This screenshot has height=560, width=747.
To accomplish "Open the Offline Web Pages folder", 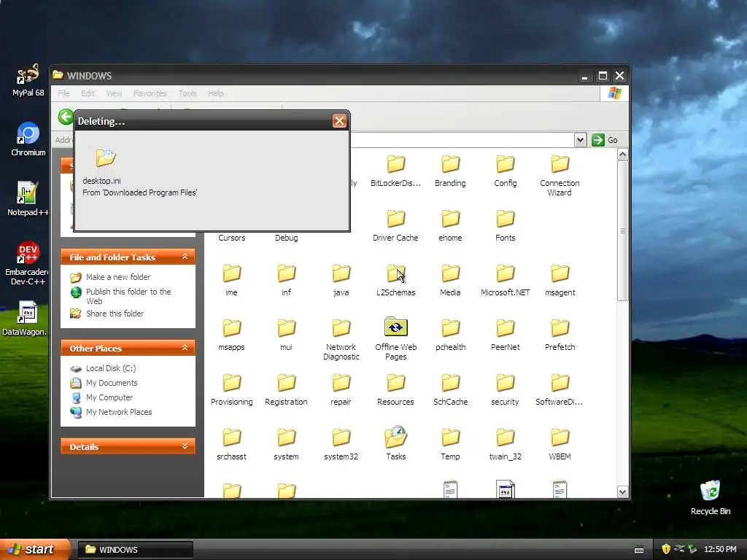I will [x=395, y=338].
